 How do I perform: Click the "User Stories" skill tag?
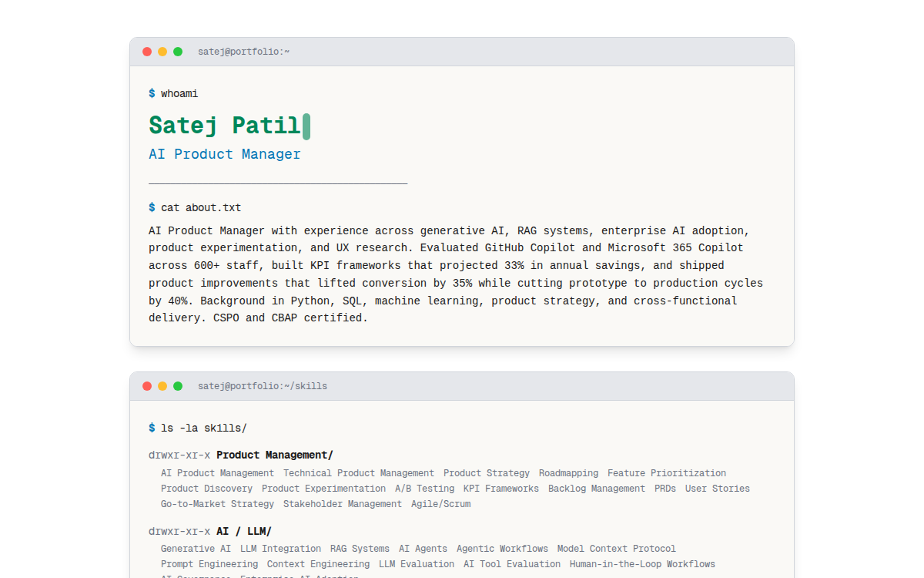click(718, 489)
